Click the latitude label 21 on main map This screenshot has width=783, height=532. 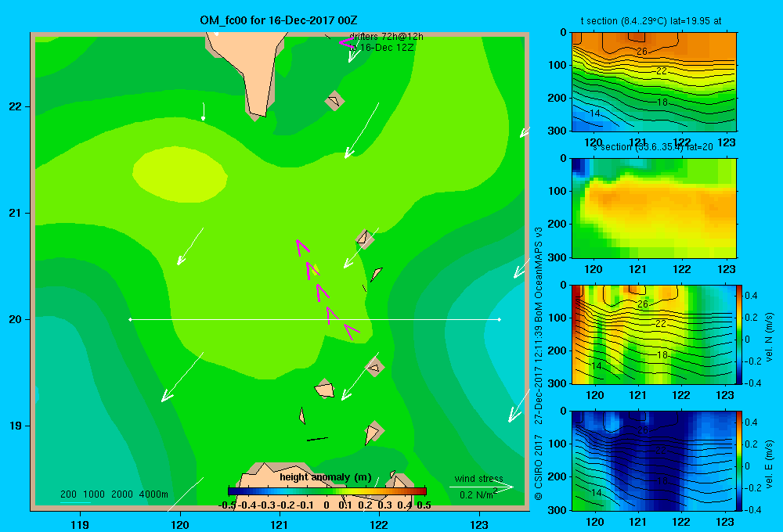click(x=16, y=213)
